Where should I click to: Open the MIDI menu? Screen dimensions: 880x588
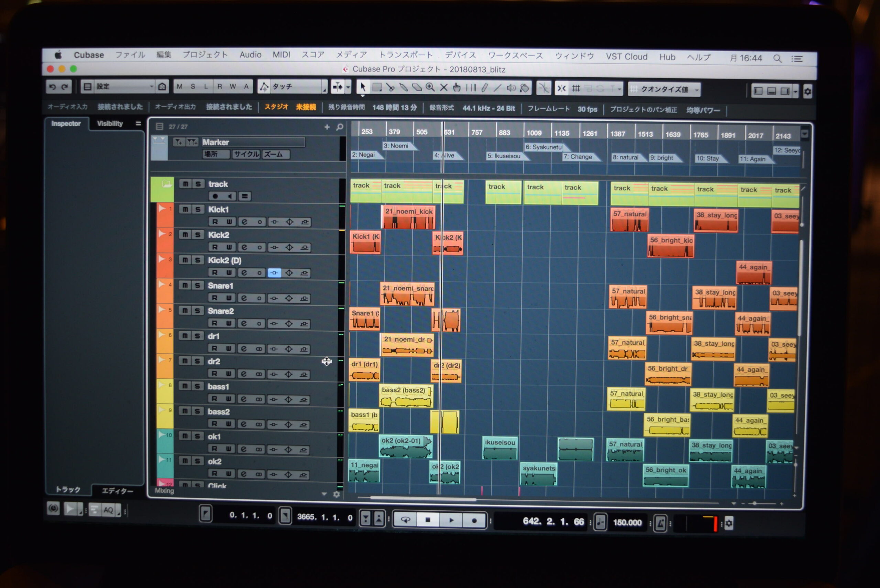pyautogui.click(x=281, y=55)
